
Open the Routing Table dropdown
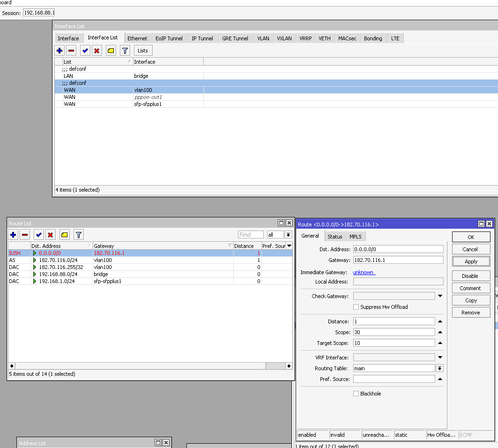point(439,368)
